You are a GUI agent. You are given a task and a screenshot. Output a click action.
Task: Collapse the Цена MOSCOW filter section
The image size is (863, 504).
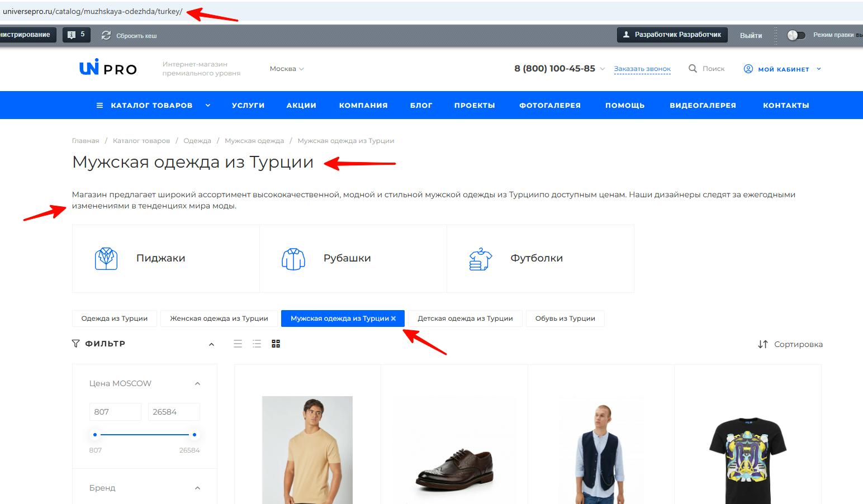pos(197,383)
